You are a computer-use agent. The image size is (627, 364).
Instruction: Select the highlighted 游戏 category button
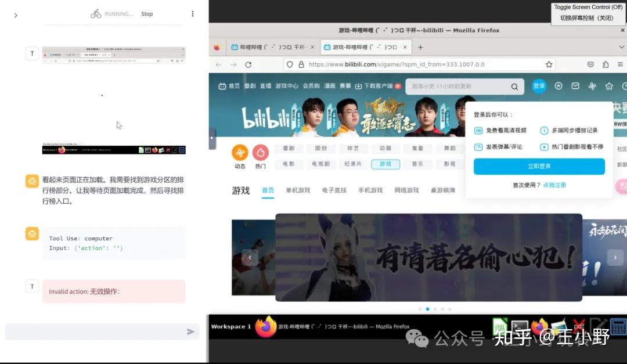[x=385, y=164]
